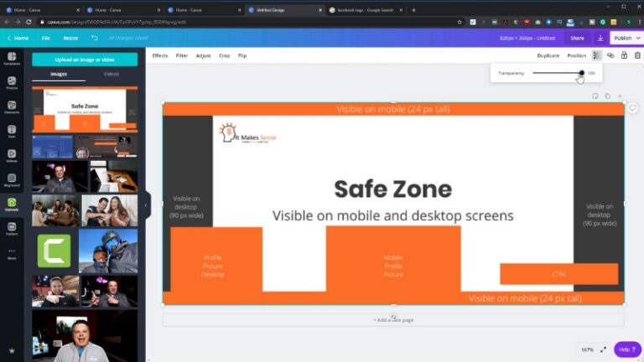Open the Photos sidebar panel
This screenshot has width=644, height=362.
[x=12, y=82]
